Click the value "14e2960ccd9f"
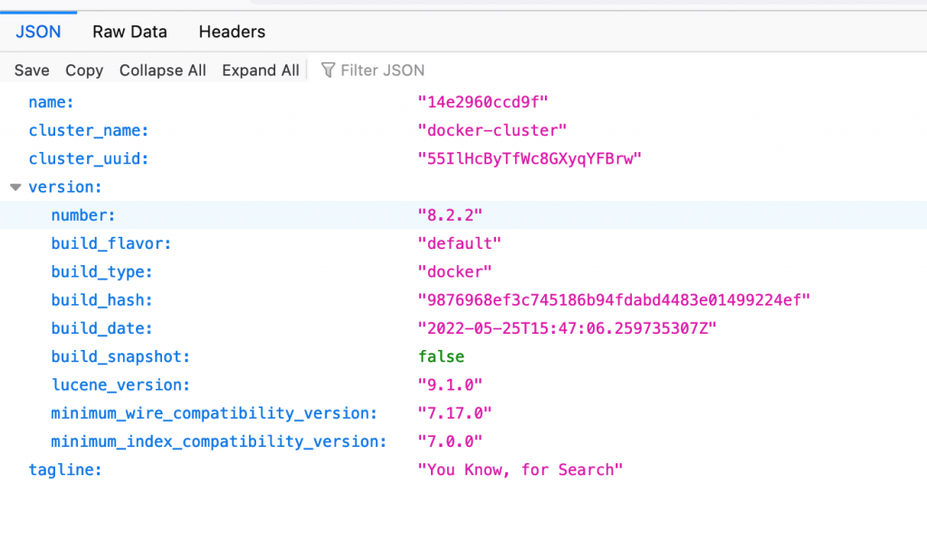This screenshot has width=927, height=560. pyautogui.click(x=483, y=102)
